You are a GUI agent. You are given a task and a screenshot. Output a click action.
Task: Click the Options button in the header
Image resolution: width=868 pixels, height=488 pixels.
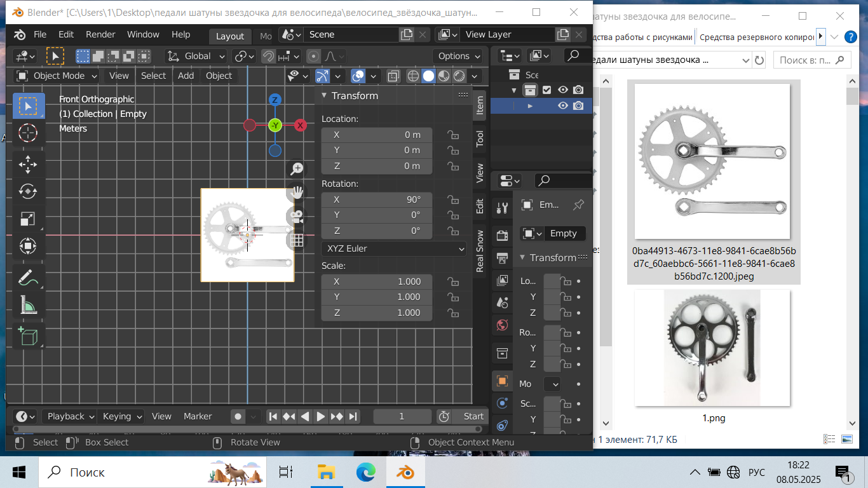click(459, 56)
